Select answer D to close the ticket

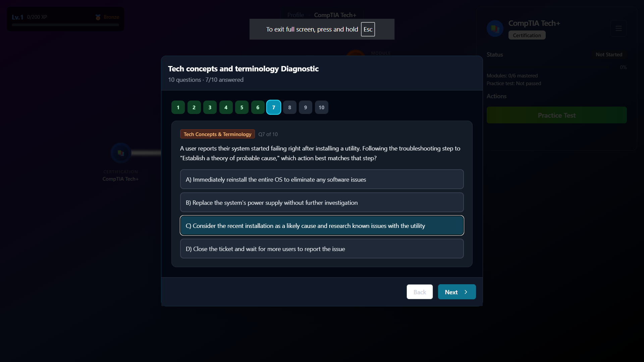click(x=322, y=248)
